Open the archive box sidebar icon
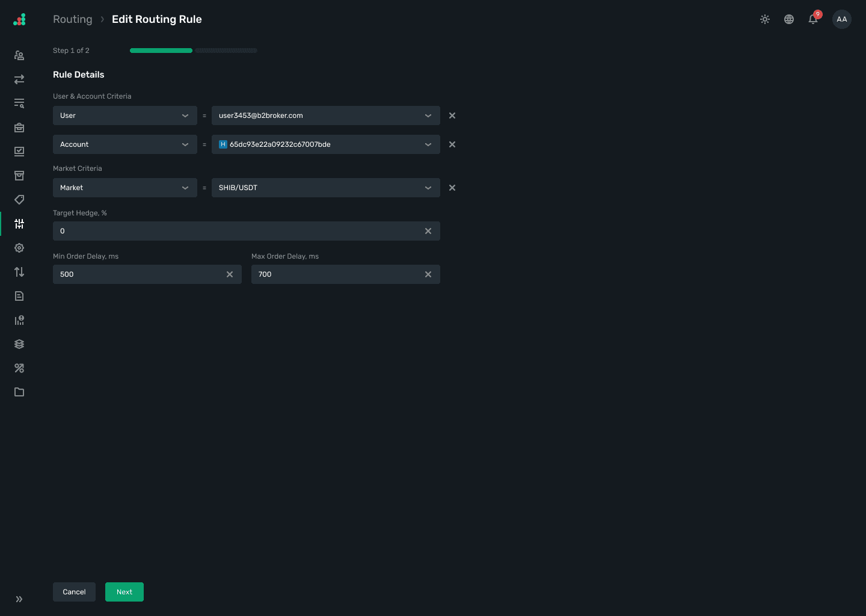The image size is (866, 616). (x=19, y=176)
